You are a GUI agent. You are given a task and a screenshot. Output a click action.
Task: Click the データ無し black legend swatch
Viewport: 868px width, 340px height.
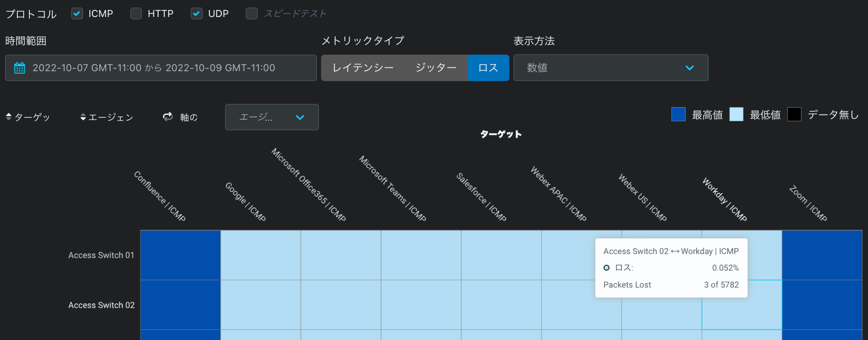pyautogui.click(x=794, y=114)
